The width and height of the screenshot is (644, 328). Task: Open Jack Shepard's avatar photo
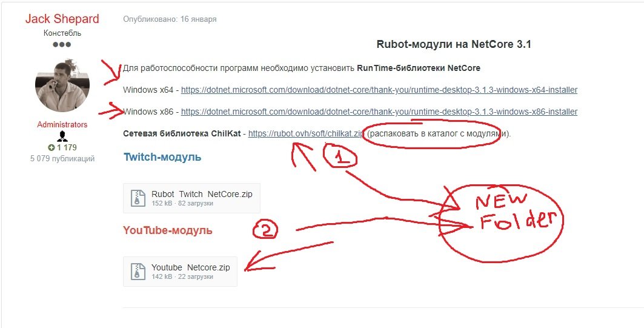pos(62,85)
